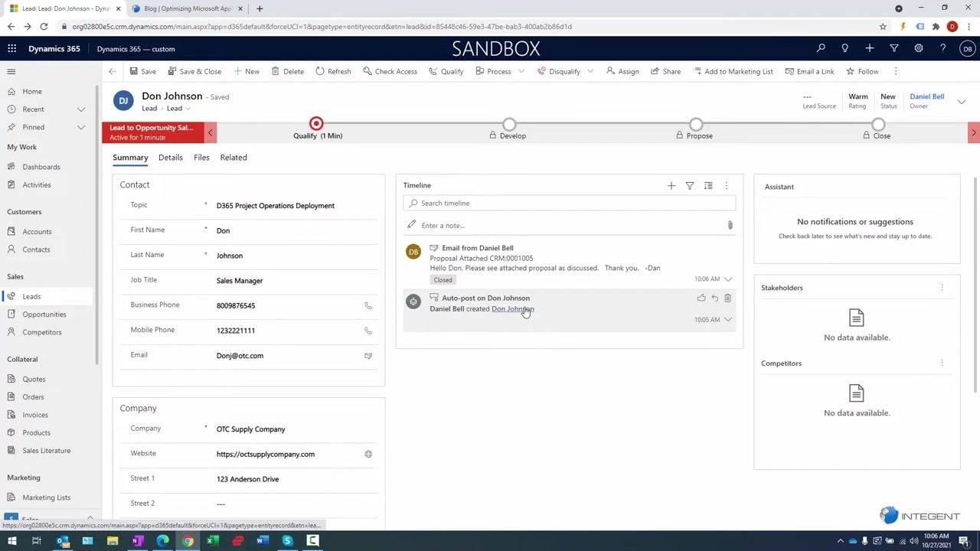Click the Qualify button in command bar

(446, 71)
